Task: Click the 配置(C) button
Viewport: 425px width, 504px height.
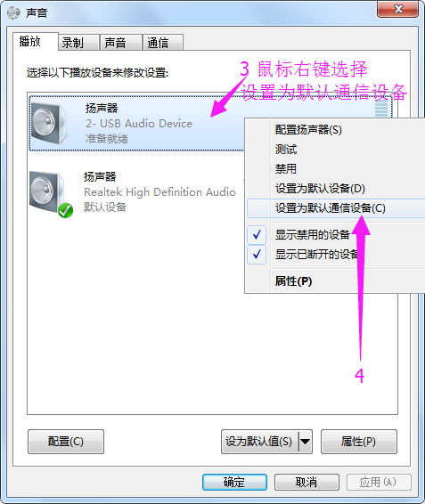Action: [66, 442]
